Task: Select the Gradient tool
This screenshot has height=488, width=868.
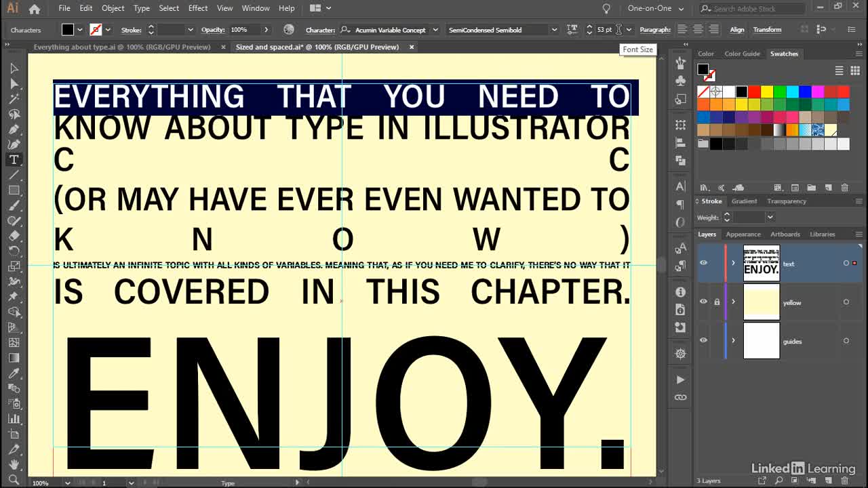Action: [14, 358]
